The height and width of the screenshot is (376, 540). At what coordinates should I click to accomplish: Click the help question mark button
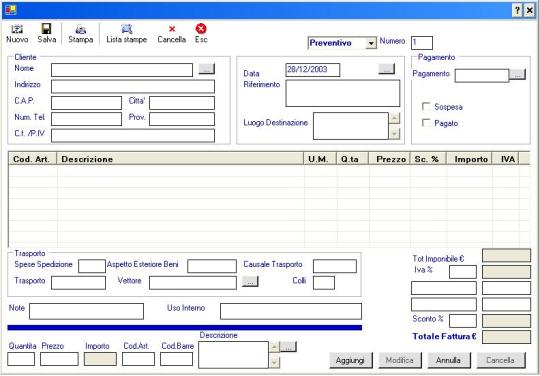[x=517, y=11]
